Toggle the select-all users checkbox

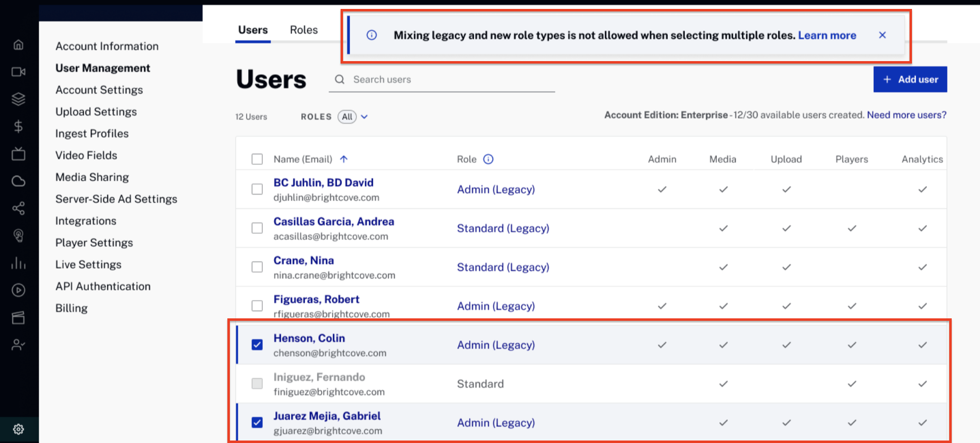click(257, 159)
